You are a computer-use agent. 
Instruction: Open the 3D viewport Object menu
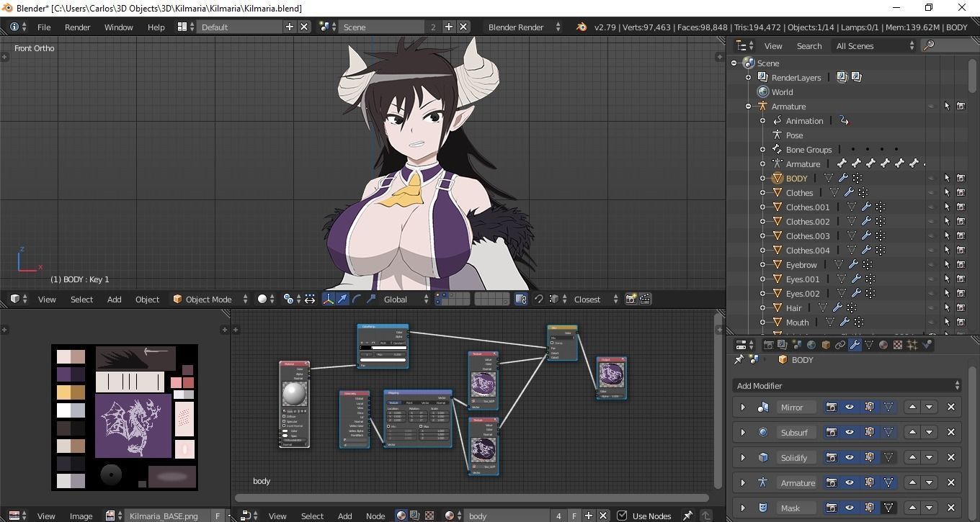(x=148, y=300)
